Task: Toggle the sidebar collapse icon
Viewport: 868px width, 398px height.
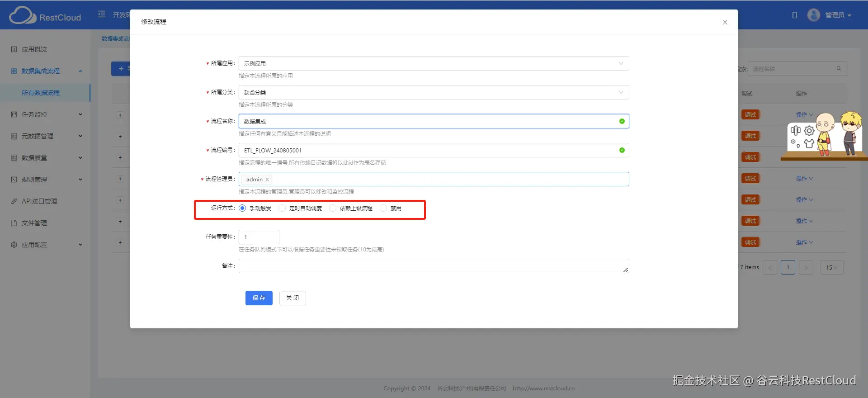Action: [102, 14]
